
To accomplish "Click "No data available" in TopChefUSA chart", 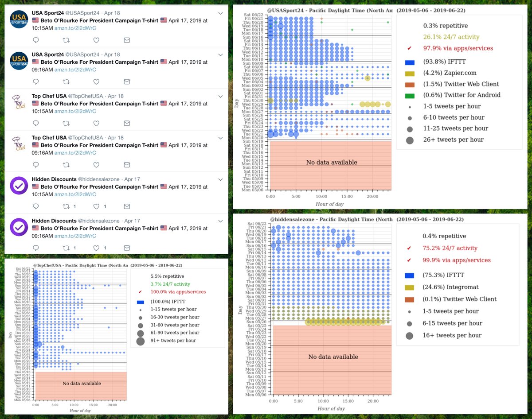I will tap(82, 384).
